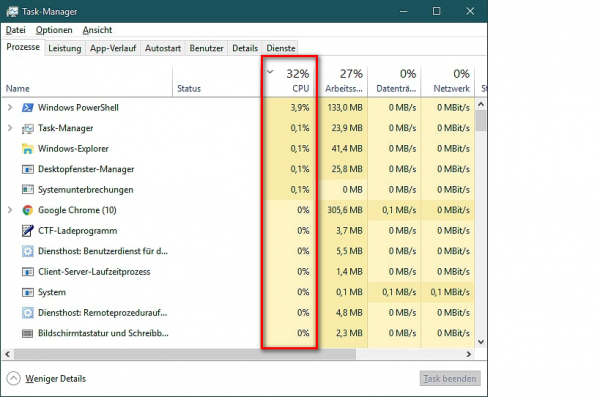
Task: Click the Diensthost Benutzerdienst gear icon
Action: [28, 251]
